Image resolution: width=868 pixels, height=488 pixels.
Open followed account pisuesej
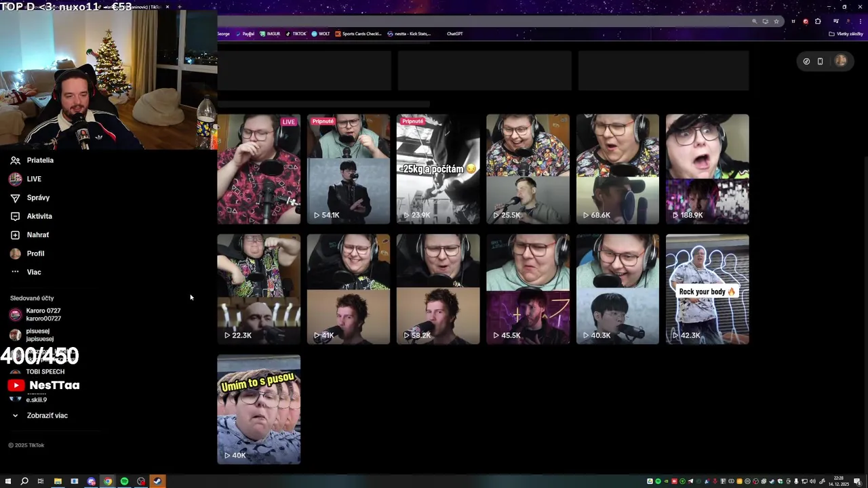[x=39, y=335]
